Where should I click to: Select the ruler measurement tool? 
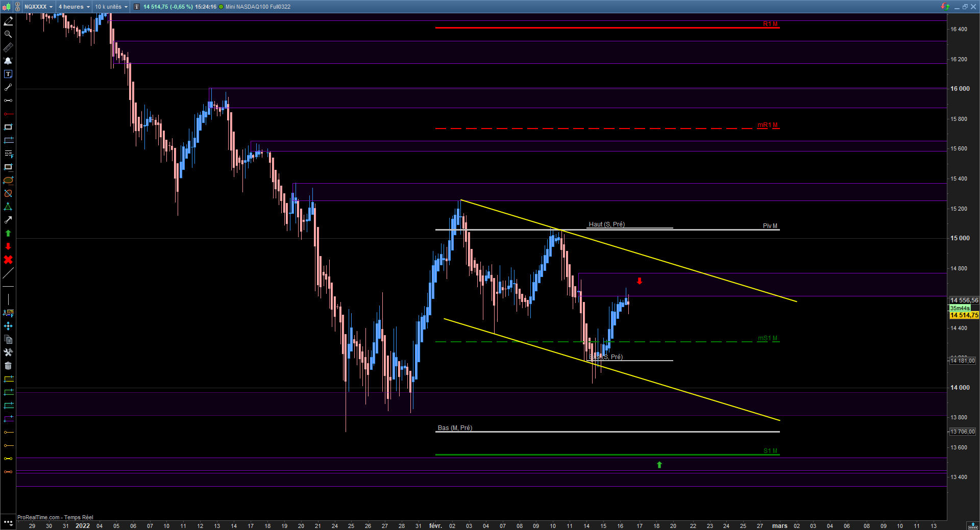coord(8,47)
